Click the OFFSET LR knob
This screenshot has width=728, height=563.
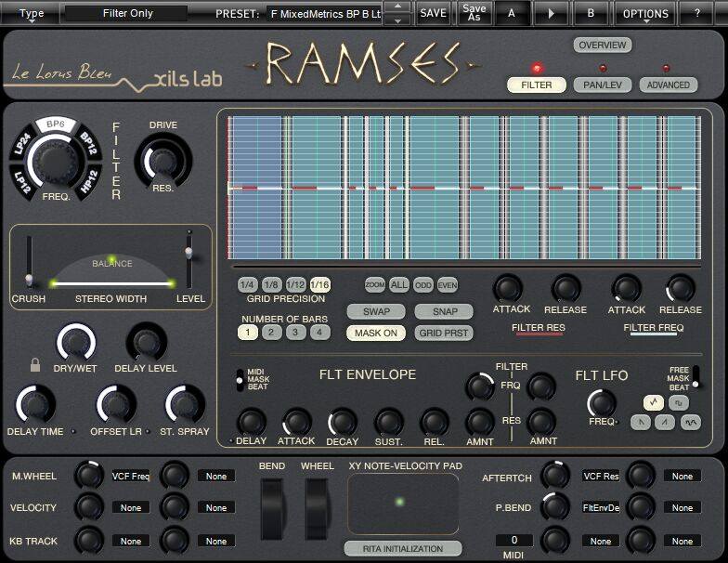pos(115,404)
